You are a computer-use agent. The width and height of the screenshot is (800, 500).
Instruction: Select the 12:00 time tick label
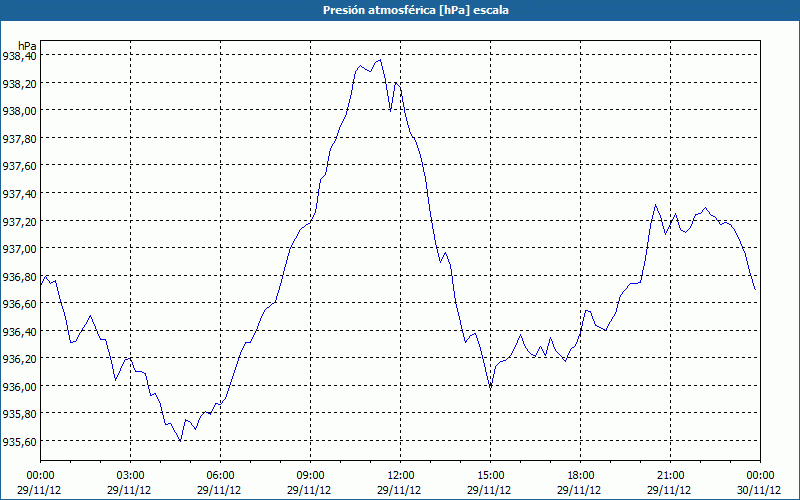(401, 476)
